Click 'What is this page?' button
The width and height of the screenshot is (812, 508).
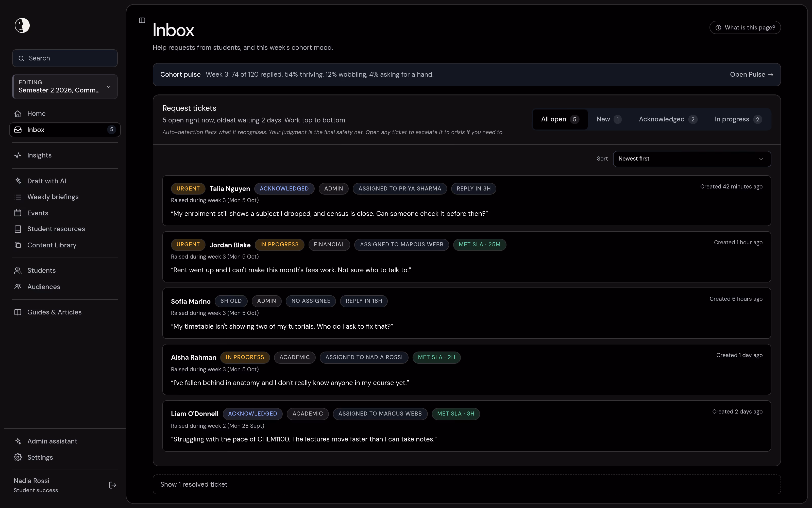pyautogui.click(x=745, y=27)
